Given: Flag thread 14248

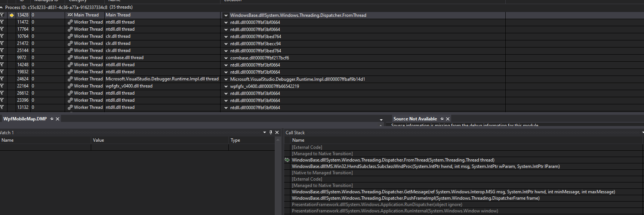Looking at the screenshot, I should point(2,65).
